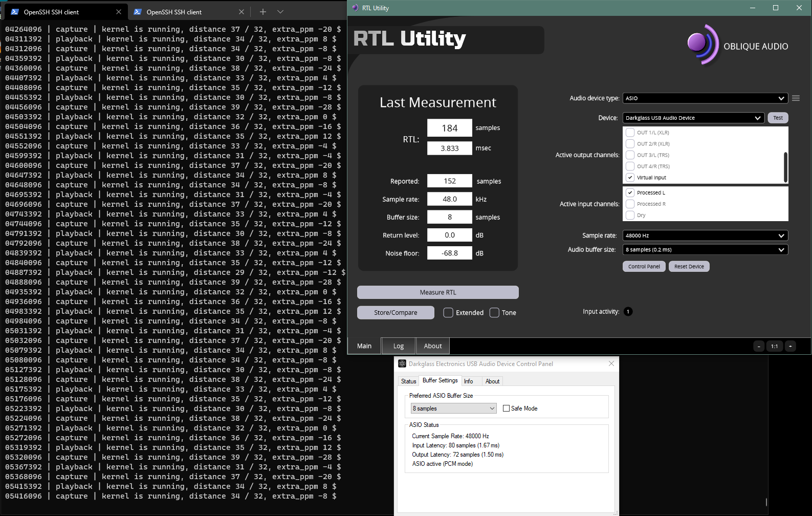
Task: Click the Darkglass Control Panel title icon
Action: tap(402, 363)
